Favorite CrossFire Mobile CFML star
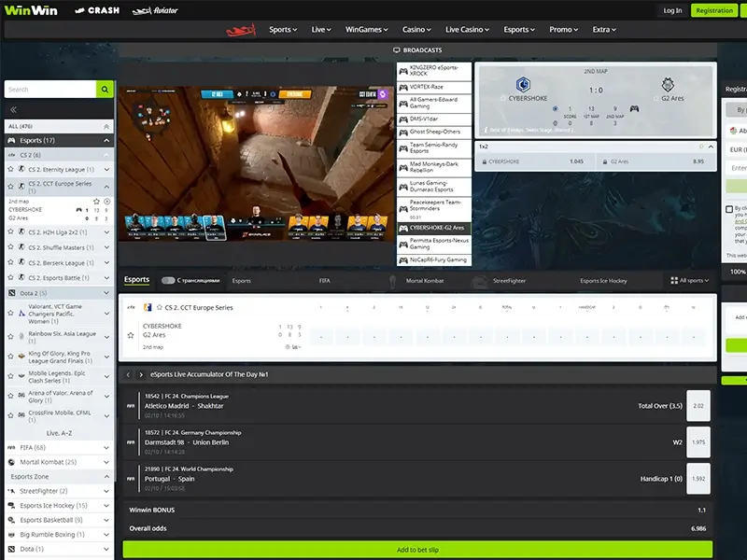Viewport: 747px width, 560px height. click(11, 415)
